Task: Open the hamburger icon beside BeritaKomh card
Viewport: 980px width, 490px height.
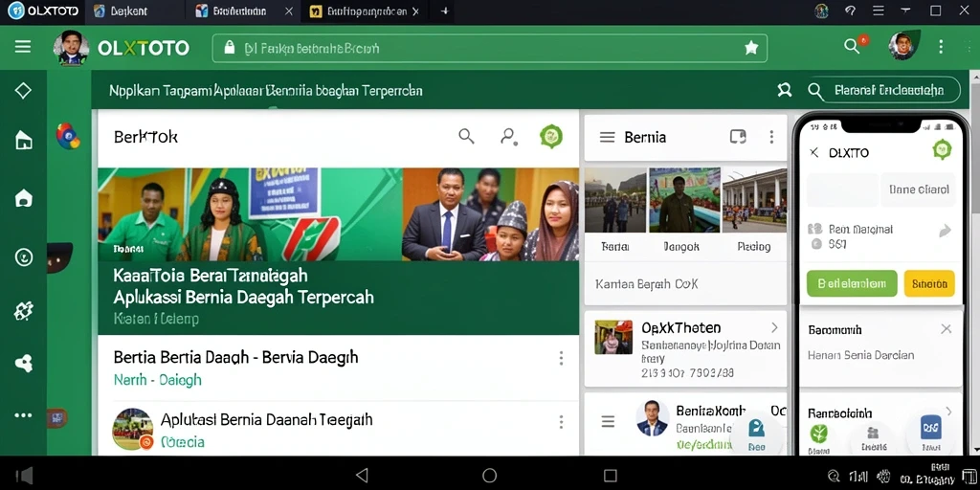Action: point(608,422)
